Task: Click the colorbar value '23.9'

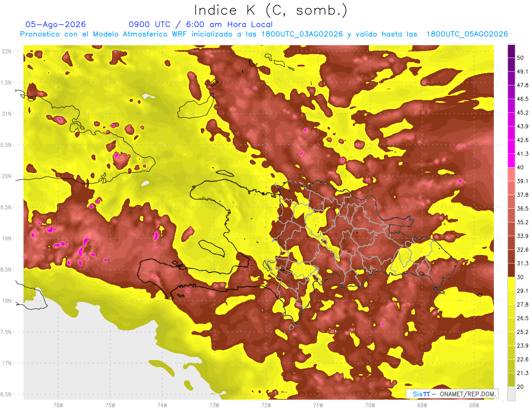Action: (x=523, y=345)
